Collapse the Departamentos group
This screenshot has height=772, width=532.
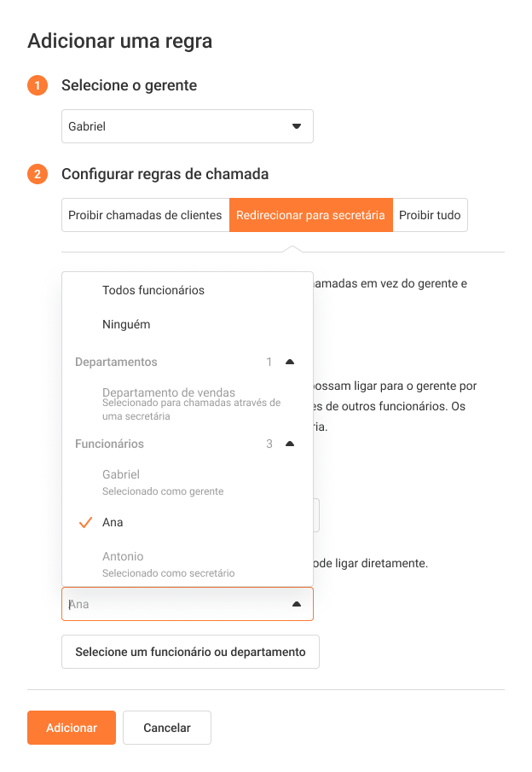(290, 362)
